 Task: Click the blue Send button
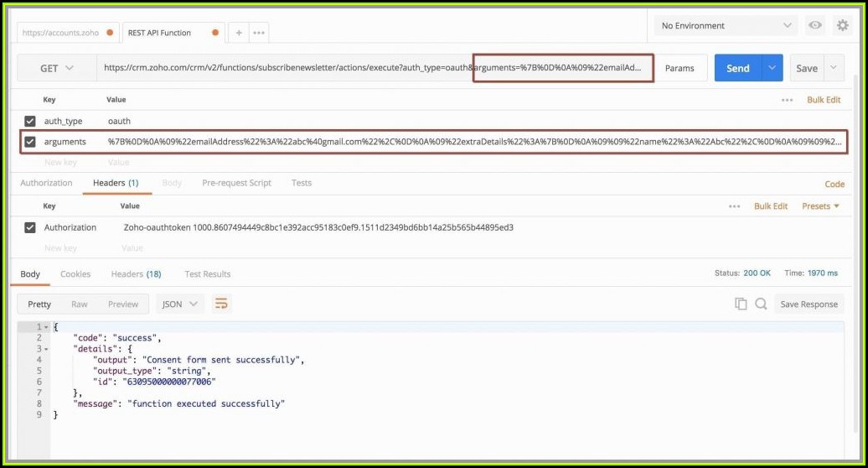tap(737, 68)
